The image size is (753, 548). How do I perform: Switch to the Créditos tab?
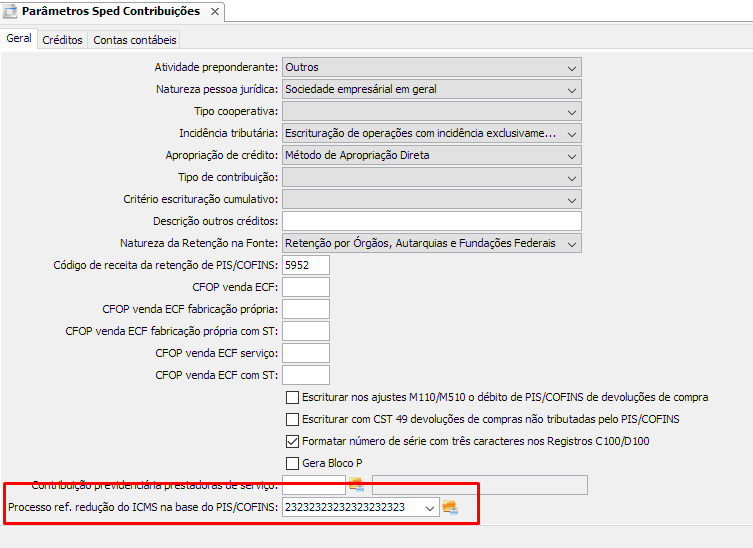click(x=62, y=40)
